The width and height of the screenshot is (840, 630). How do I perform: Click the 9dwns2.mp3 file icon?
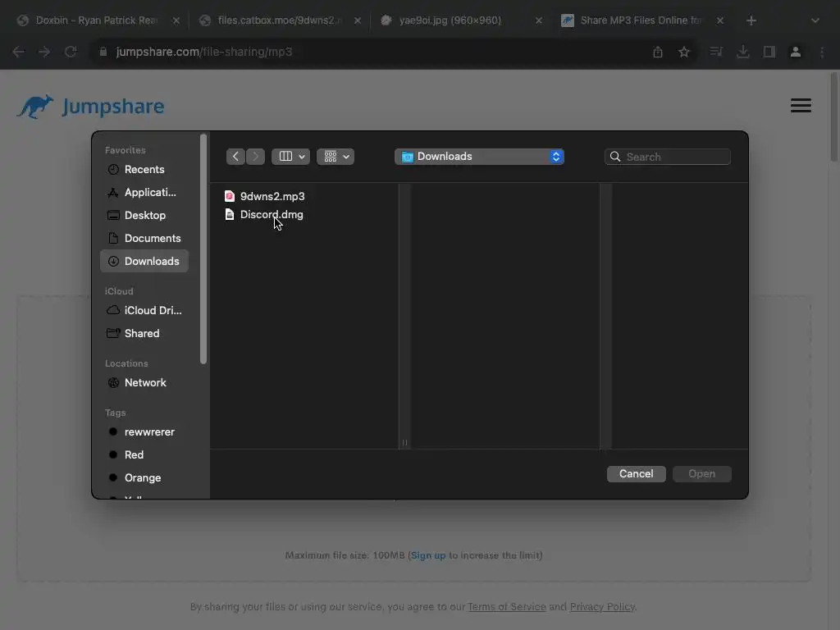tap(230, 196)
